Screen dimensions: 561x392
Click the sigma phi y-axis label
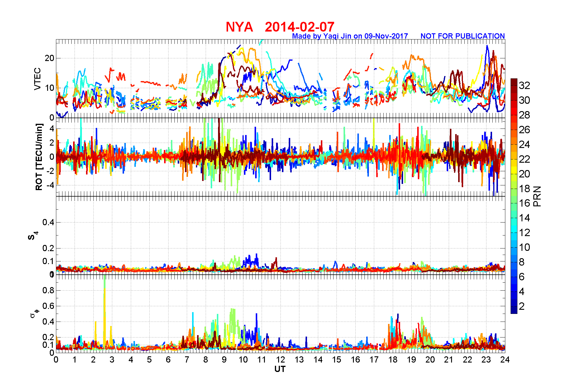(x=34, y=313)
